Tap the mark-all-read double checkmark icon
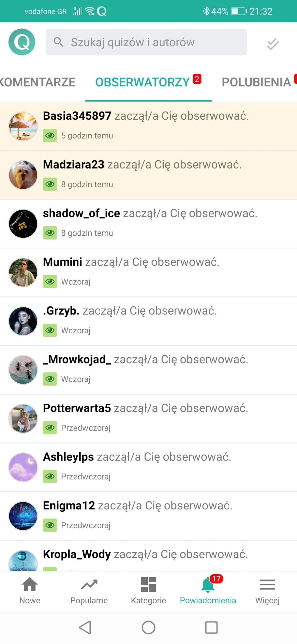 [x=273, y=44]
